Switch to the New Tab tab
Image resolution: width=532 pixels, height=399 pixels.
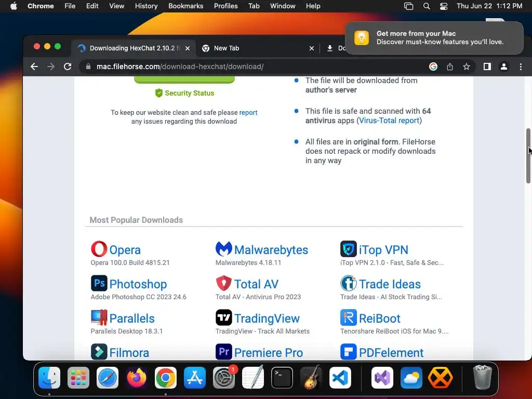tap(258, 48)
